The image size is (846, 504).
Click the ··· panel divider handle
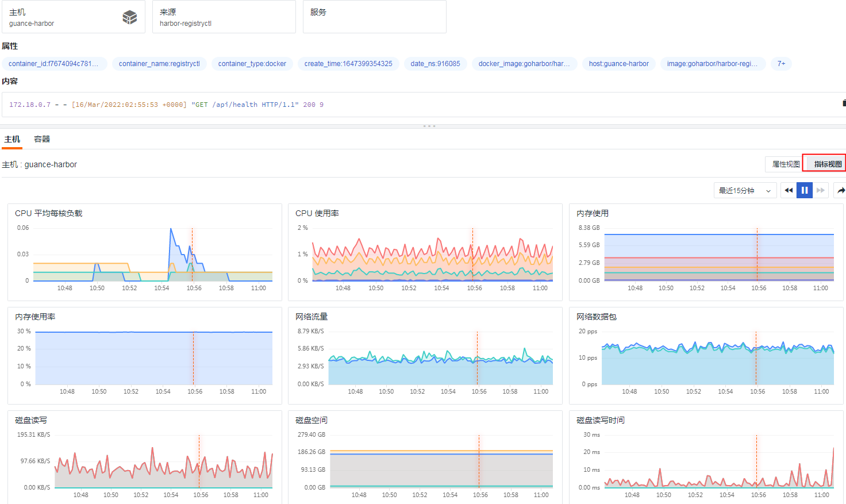[429, 126]
